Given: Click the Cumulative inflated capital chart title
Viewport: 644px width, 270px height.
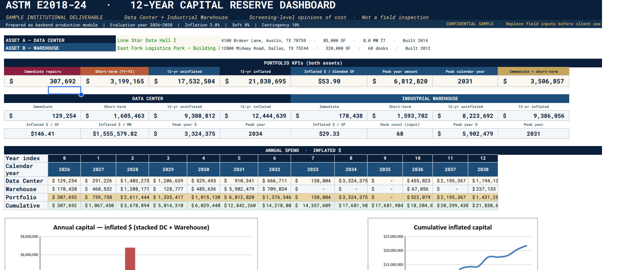Looking at the screenshot, I should (x=452, y=227).
